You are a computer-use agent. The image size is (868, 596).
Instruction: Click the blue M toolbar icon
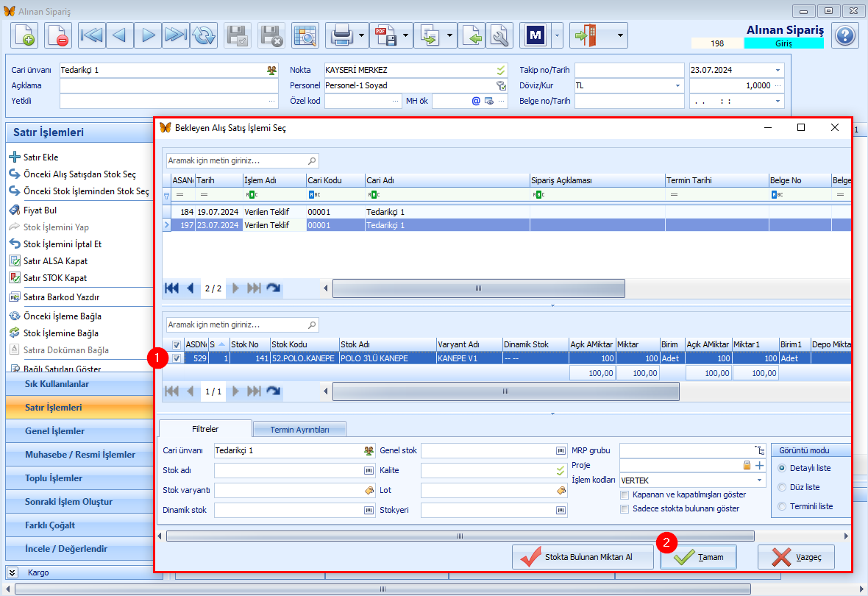536,36
